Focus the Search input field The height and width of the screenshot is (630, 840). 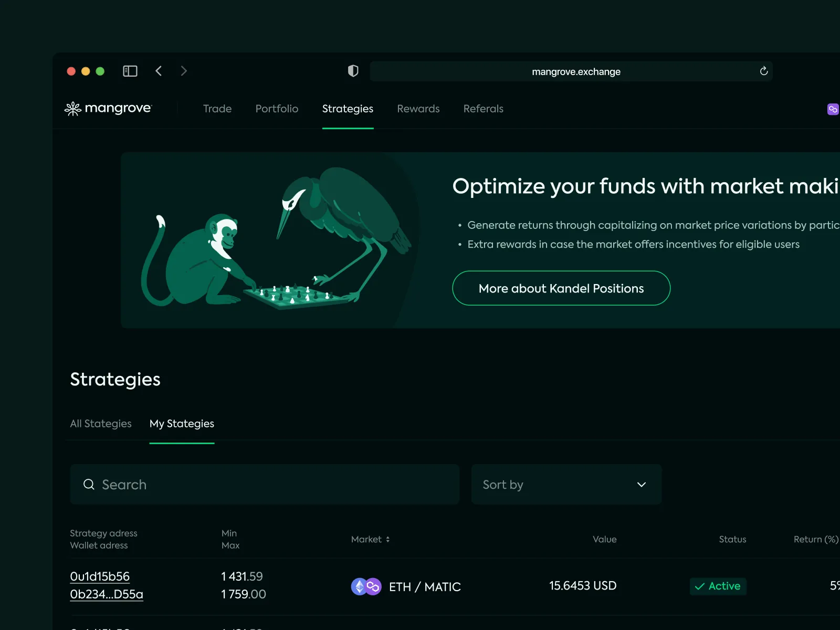265,484
